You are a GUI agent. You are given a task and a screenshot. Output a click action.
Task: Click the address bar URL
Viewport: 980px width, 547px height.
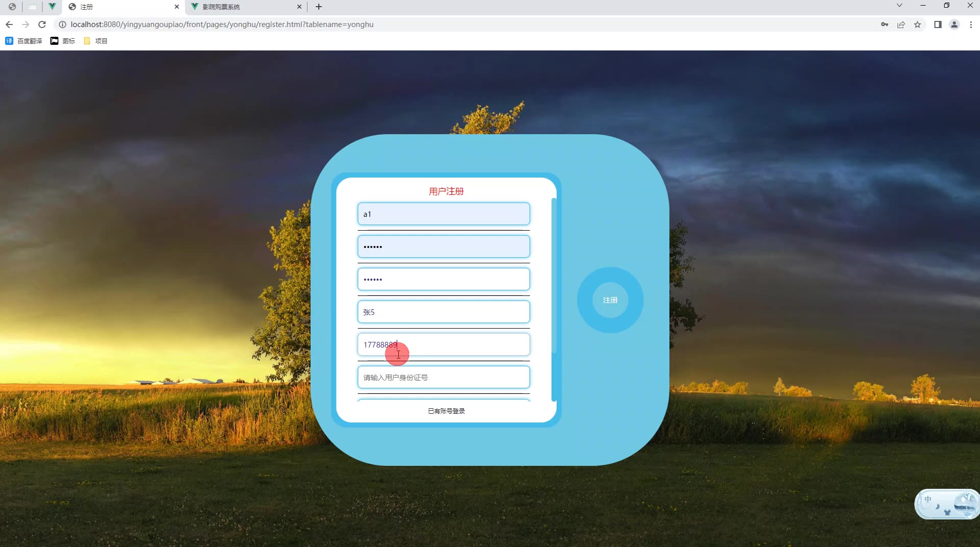click(222, 24)
